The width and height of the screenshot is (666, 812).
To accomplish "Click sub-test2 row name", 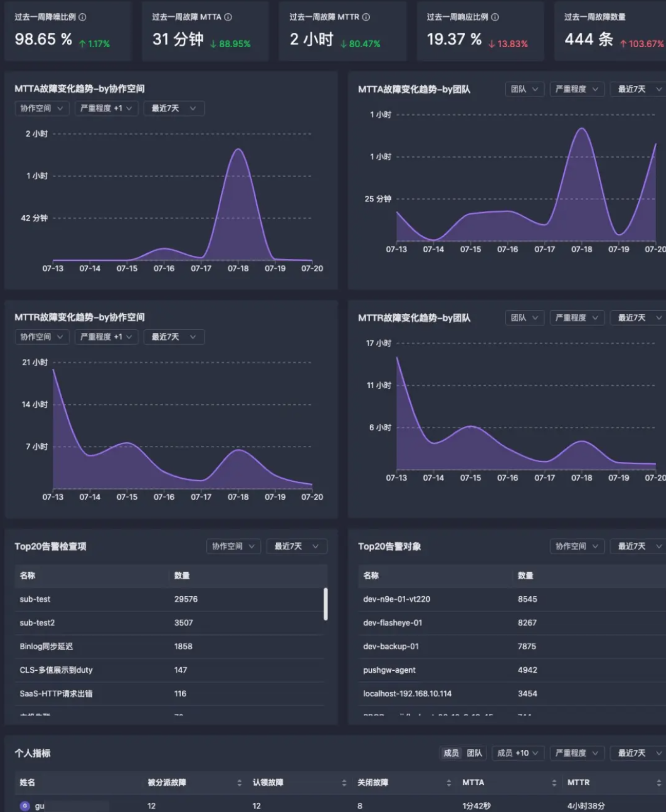I will [37, 623].
